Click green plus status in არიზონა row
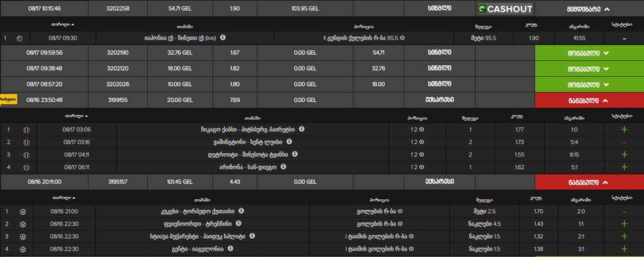The image size is (644, 257). point(625,167)
